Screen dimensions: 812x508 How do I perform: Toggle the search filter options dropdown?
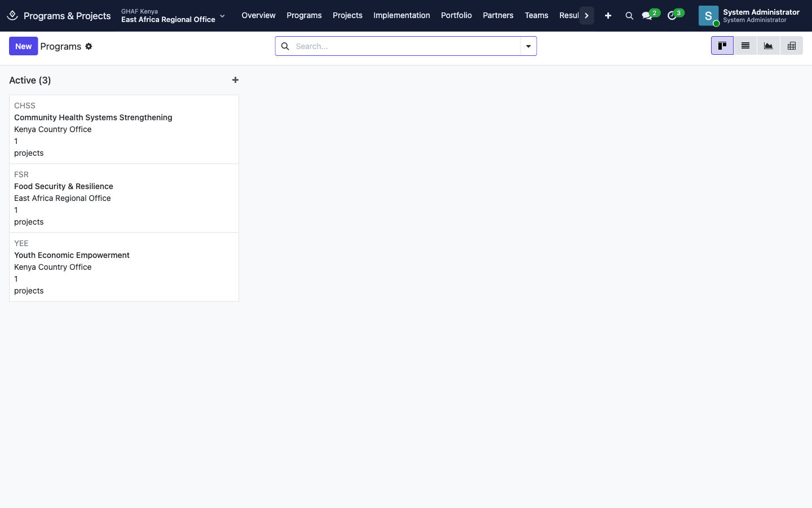pyautogui.click(x=528, y=46)
